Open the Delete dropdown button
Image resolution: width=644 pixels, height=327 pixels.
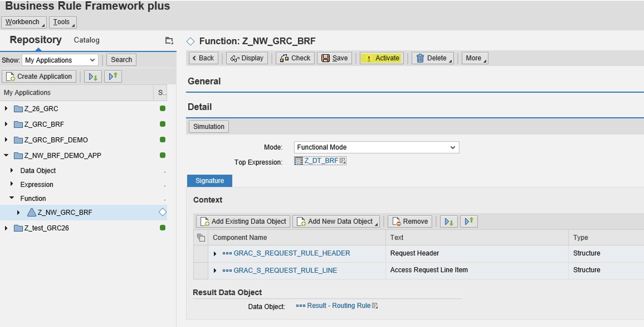(433, 58)
